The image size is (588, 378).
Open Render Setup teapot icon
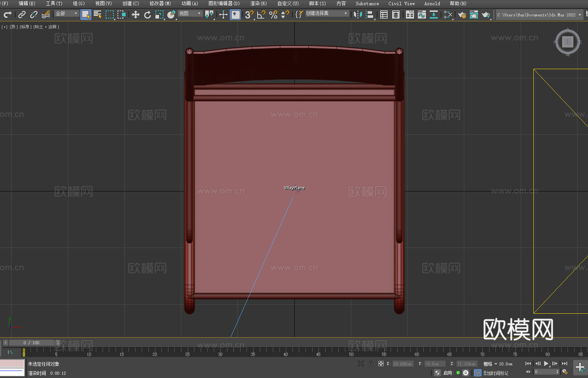[462, 14]
